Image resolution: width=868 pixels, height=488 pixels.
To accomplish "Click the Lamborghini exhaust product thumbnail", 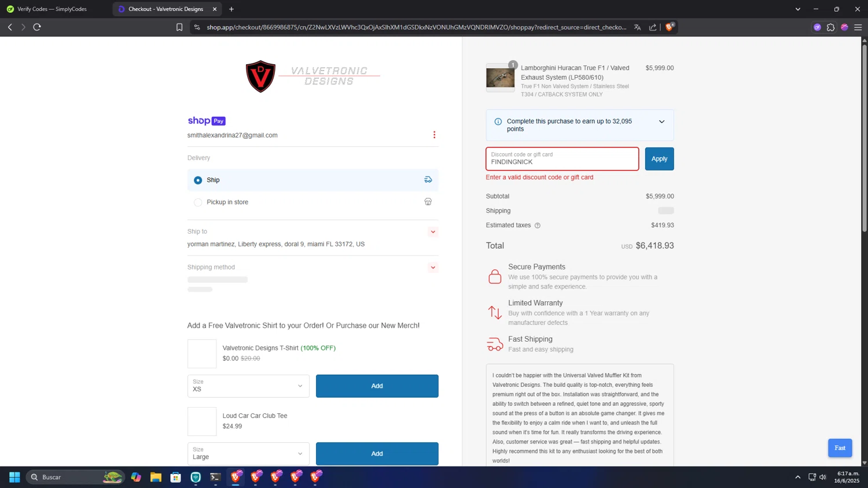I will (x=500, y=77).
